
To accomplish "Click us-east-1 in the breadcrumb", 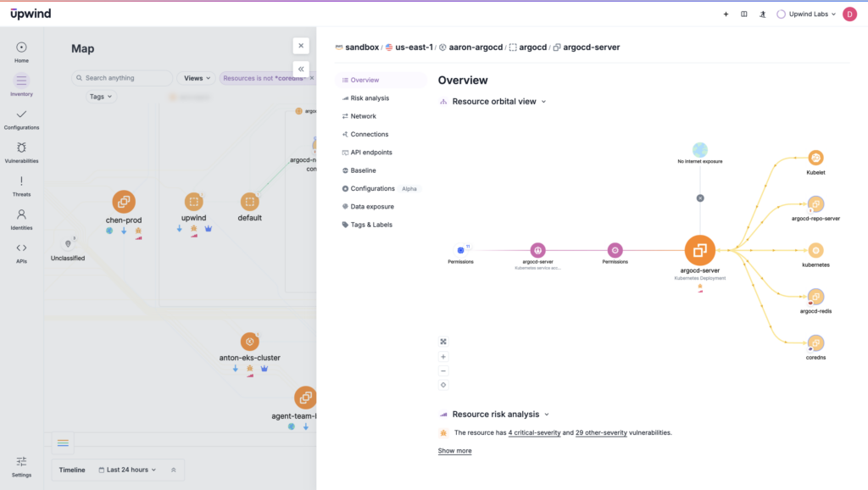I will click(414, 47).
